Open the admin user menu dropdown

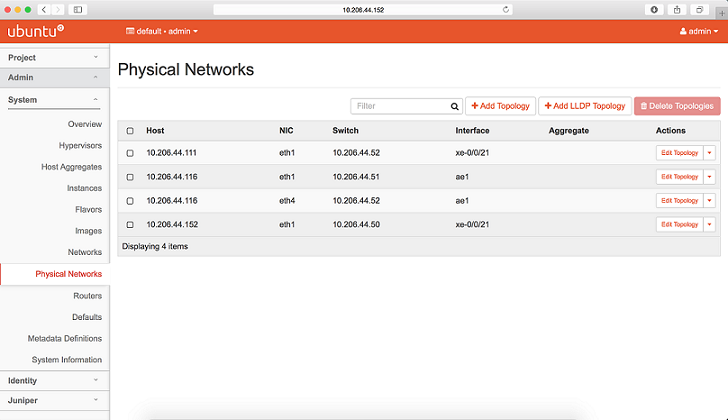(699, 31)
